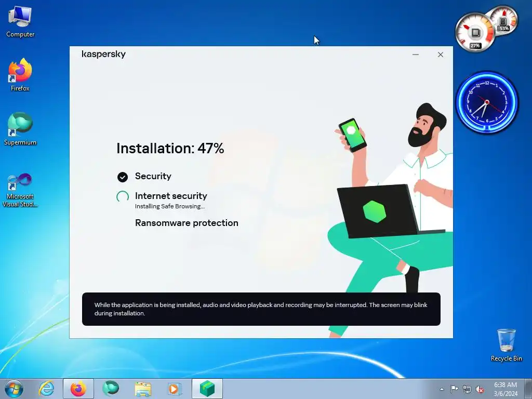Click the blue analog clock gadget
The image size is (532, 399).
(x=487, y=102)
